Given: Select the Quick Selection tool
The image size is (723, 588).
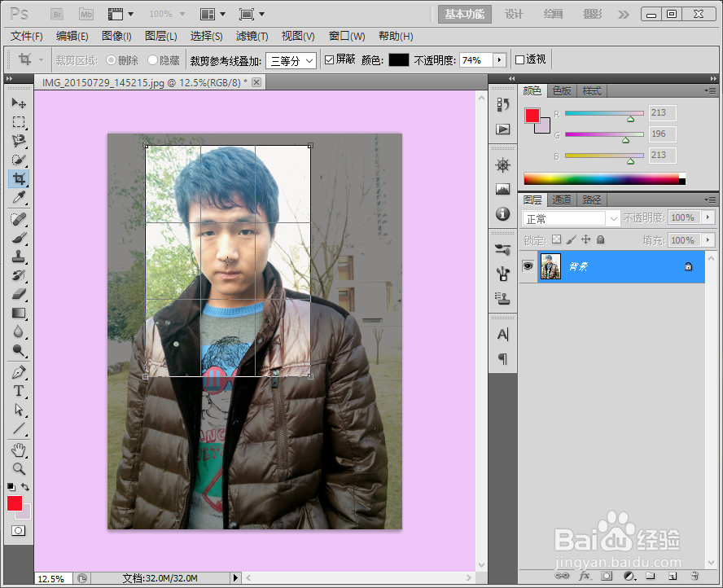Looking at the screenshot, I should tap(19, 160).
